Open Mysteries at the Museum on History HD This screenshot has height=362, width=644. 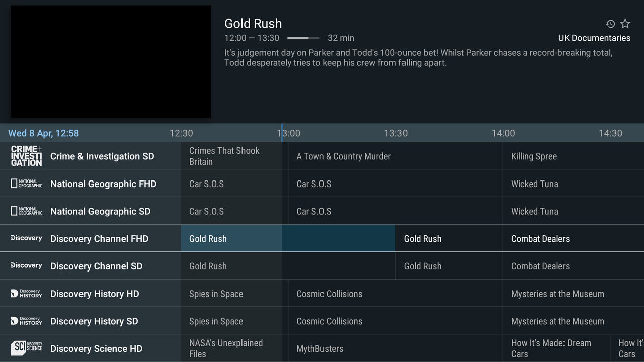click(574, 294)
